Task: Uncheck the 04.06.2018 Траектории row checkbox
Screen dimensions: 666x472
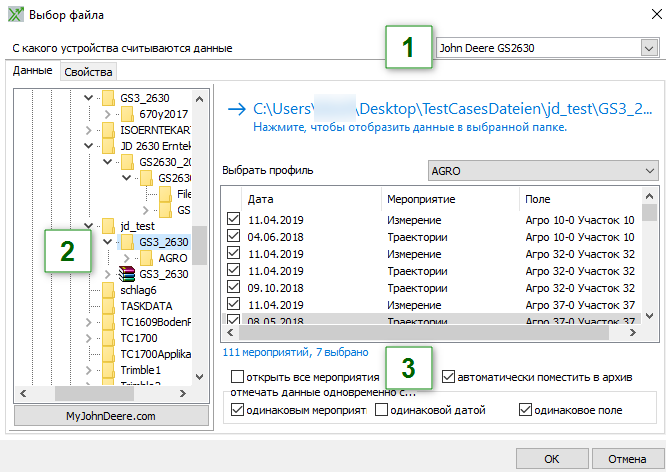Action: 233,236
